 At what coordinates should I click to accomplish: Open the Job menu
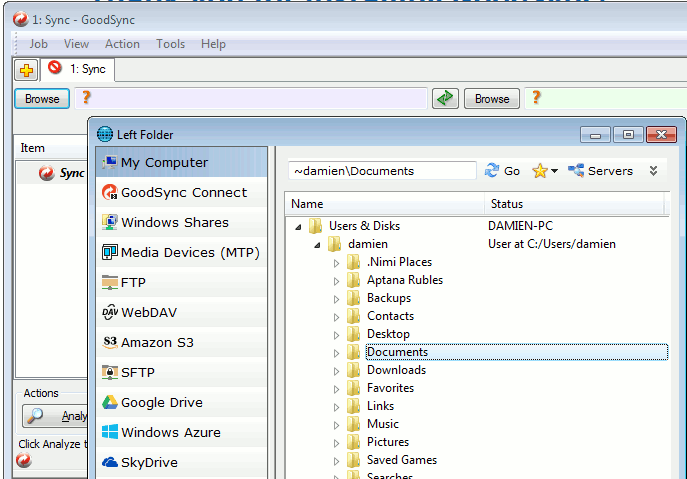[39, 44]
